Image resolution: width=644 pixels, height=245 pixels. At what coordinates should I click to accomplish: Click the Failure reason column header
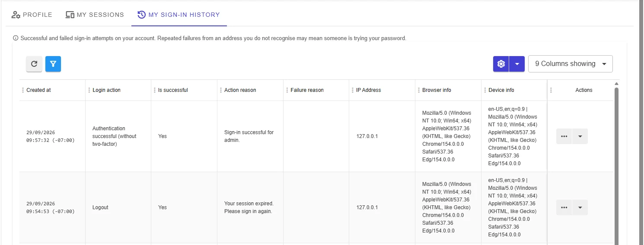[307, 90]
